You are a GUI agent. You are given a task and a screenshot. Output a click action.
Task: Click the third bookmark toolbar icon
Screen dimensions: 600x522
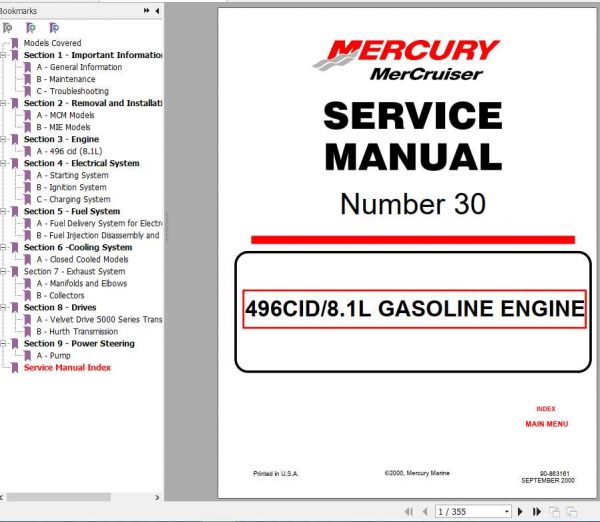point(54,28)
